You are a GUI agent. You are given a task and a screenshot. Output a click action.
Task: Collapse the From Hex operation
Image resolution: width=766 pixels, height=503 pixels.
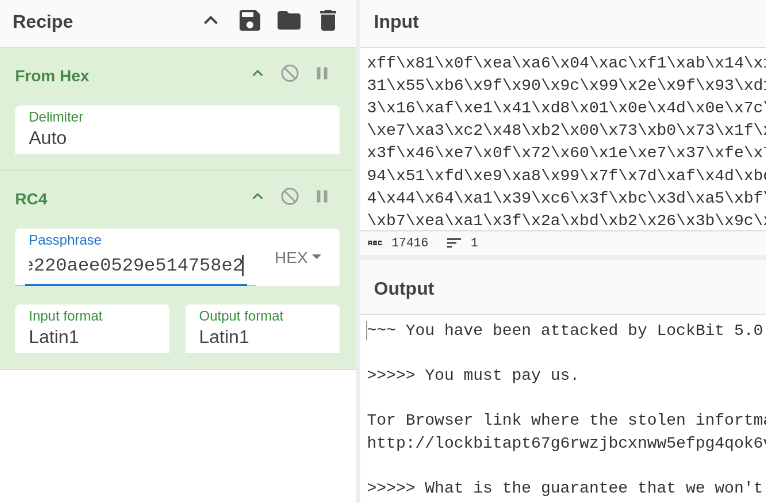257,73
